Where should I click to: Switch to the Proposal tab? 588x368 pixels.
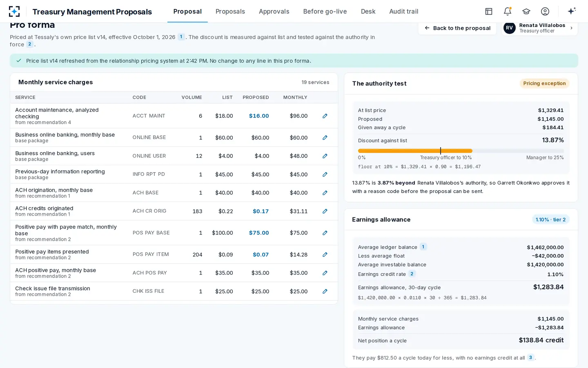pos(187,11)
